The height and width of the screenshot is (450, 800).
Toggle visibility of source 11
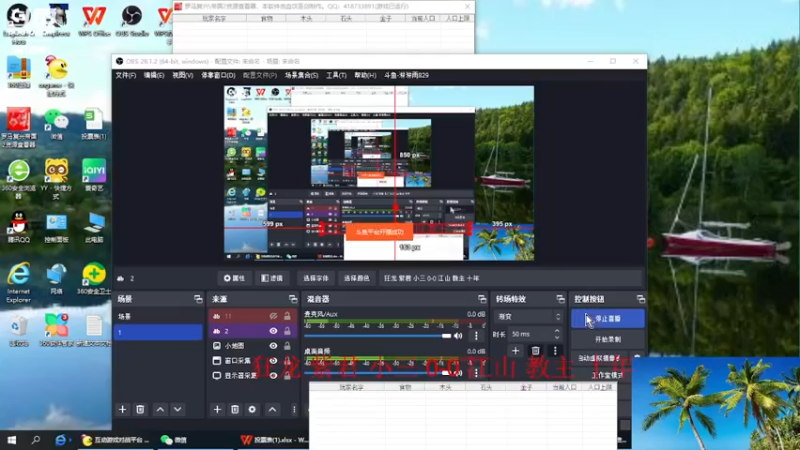(273, 316)
